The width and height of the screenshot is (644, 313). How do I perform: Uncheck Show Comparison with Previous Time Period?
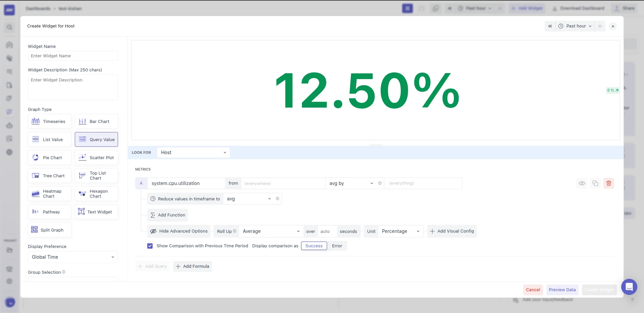[150, 246]
